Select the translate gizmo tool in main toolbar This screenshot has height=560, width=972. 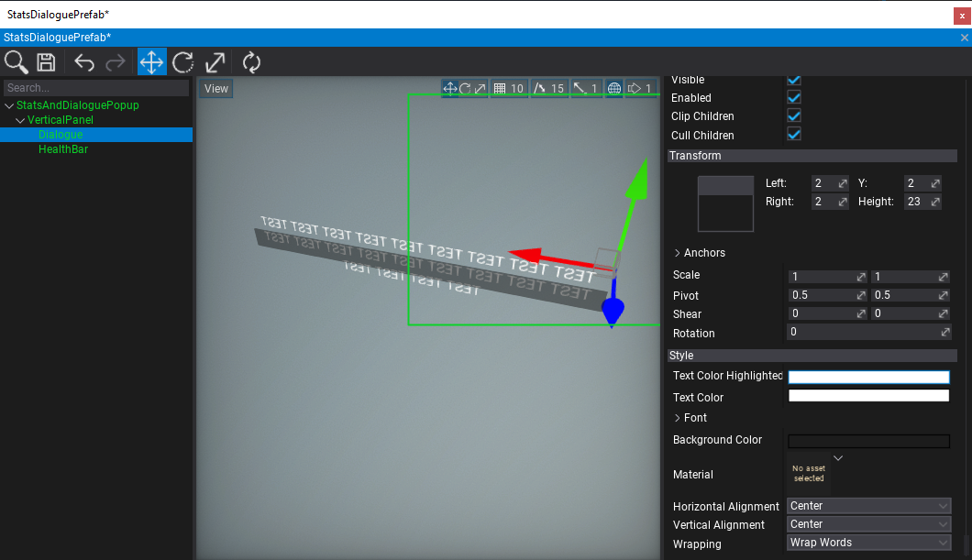[x=152, y=62]
